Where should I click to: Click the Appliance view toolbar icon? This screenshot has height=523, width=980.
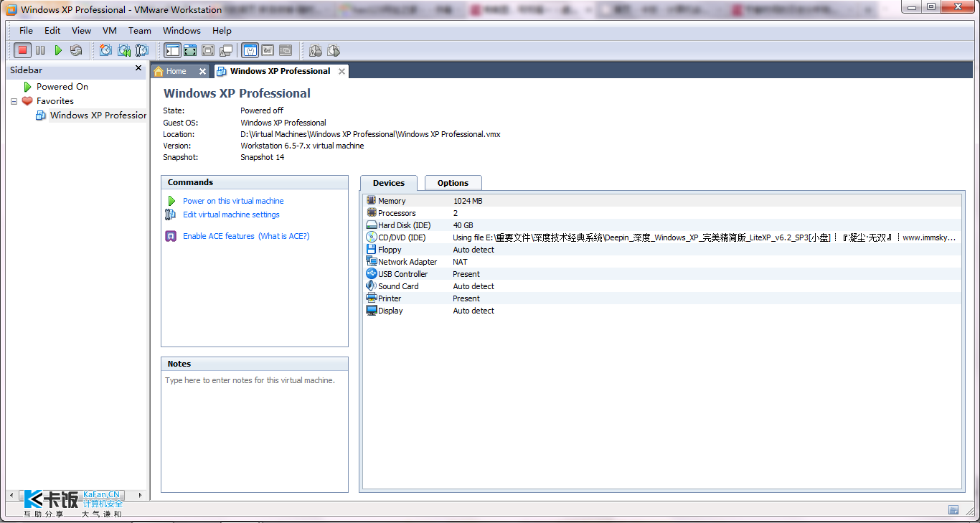[268, 50]
